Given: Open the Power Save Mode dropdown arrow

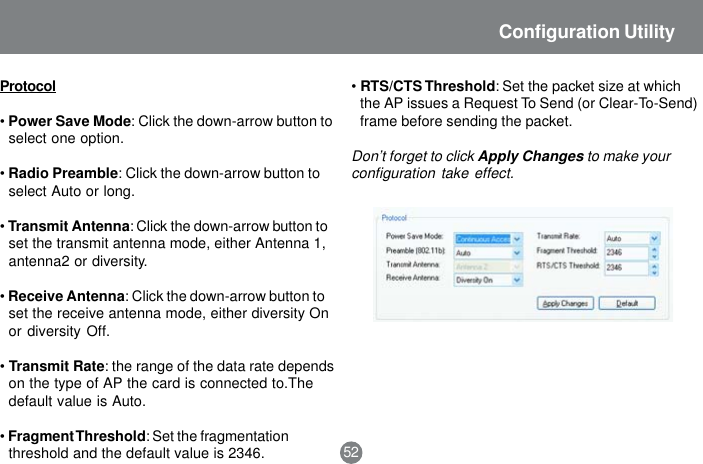Looking at the screenshot, I should (517, 239).
